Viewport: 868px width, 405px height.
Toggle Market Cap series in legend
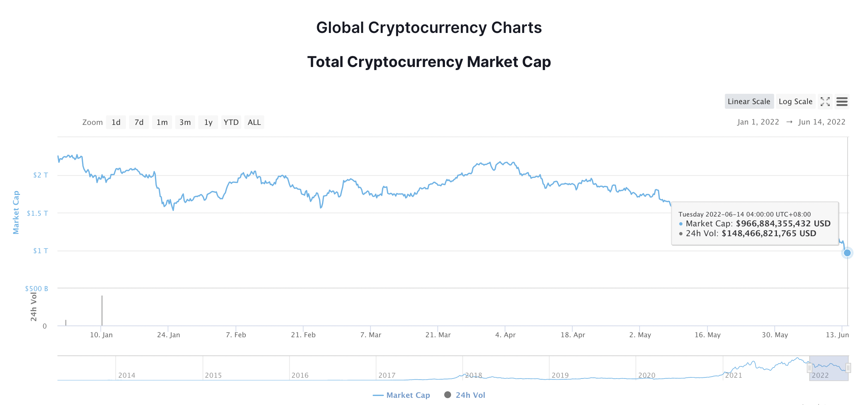[401, 395]
